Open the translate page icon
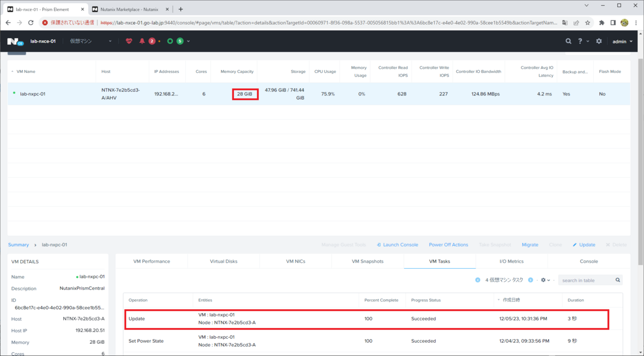The image size is (644, 356). (565, 23)
